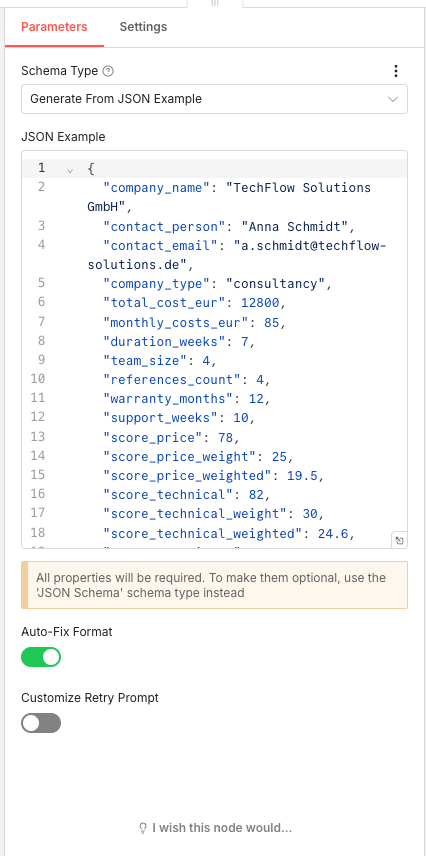Open the Generate From JSON Example dropdown
Viewport: 426px width, 856px height.
214,99
